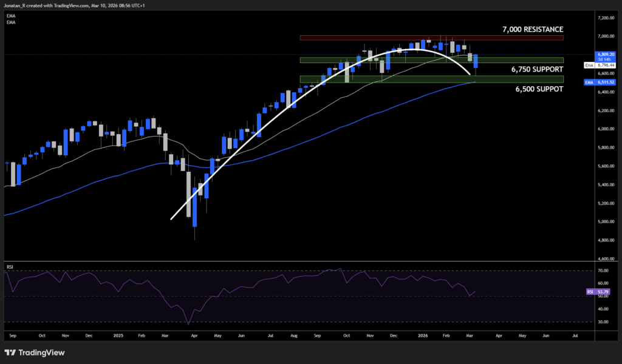Select the red resistance zone rectangle
This screenshot has height=364, width=622.
(431, 37)
